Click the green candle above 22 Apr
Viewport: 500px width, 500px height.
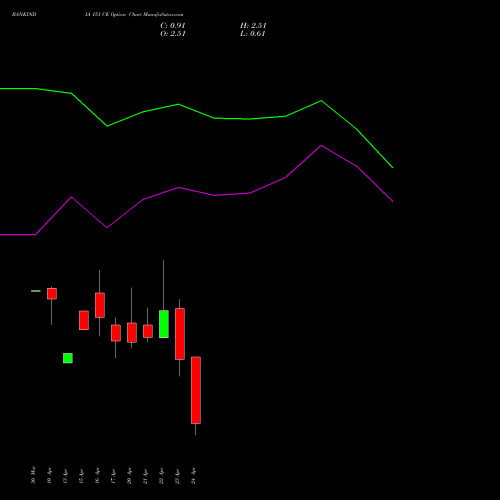tap(164, 324)
